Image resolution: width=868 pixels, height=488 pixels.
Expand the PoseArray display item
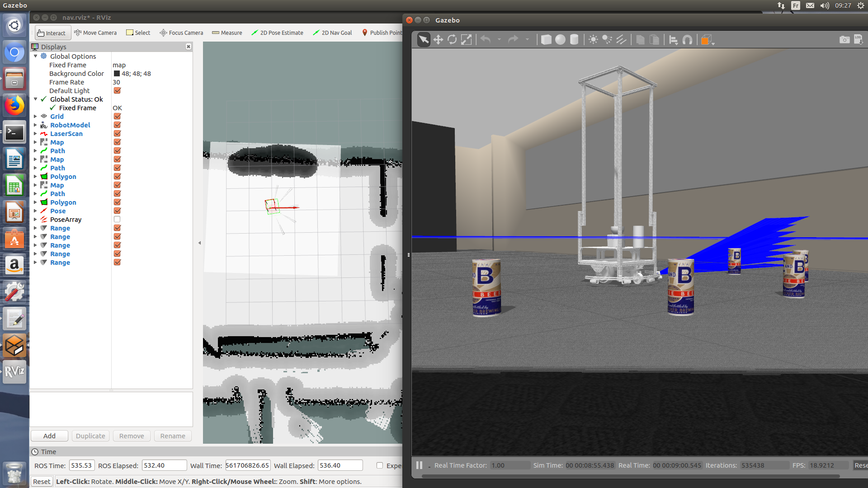[x=35, y=220]
